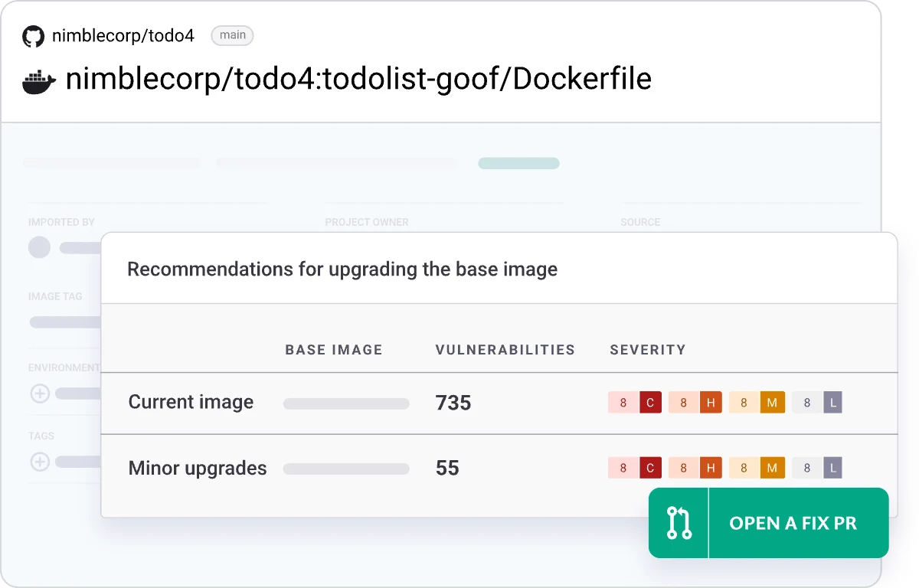919x588 pixels.
Task: Open the main branch selector badge
Action: tap(232, 35)
